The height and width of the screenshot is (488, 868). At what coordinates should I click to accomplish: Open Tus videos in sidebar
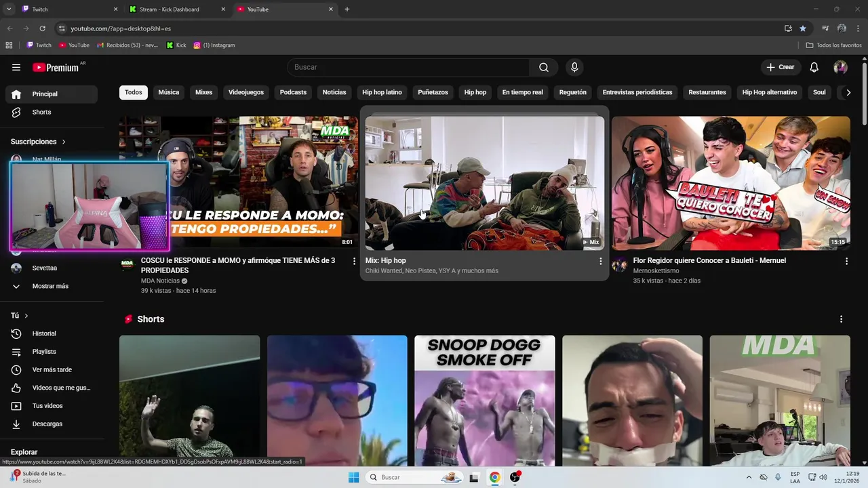52,406
